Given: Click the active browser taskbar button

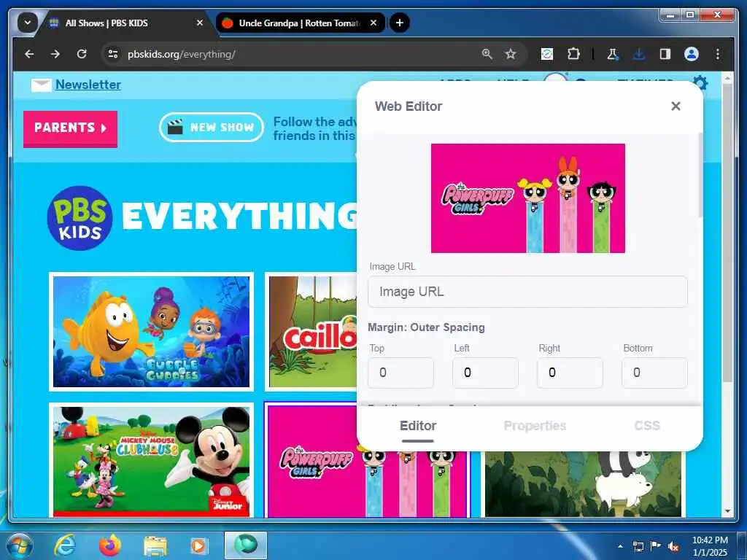Looking at the screenshot, I should [245, 545].
